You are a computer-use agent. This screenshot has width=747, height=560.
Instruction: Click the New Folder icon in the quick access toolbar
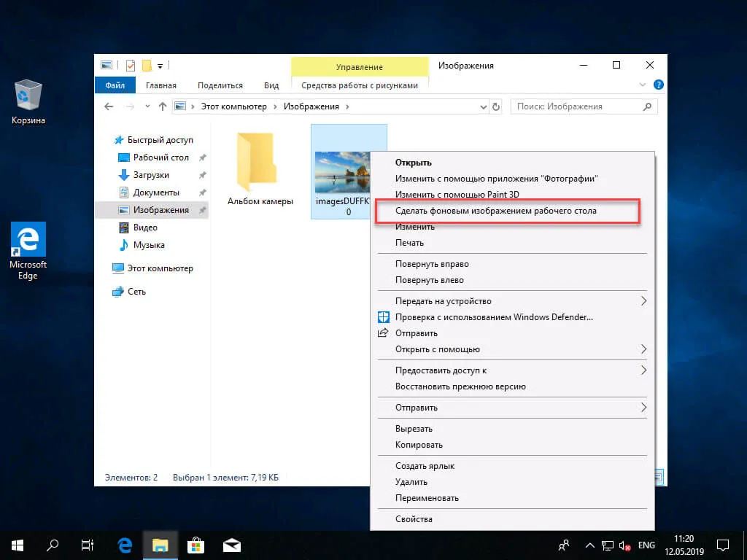point(147,66)
